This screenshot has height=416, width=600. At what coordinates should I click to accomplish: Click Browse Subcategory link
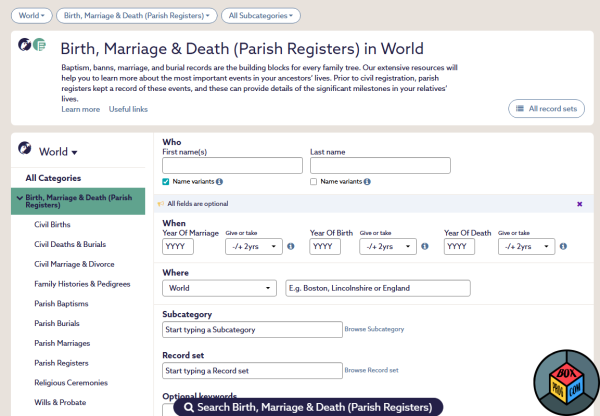[374, 329]
